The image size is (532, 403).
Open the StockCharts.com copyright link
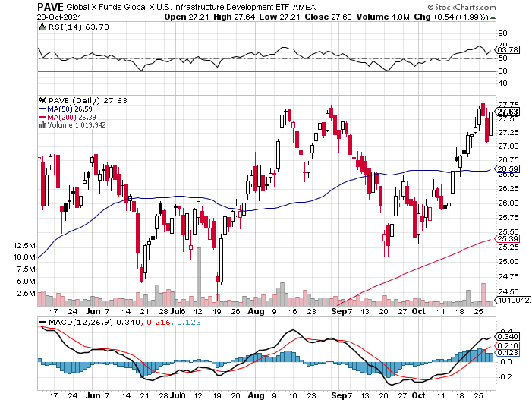click(462, 7)
